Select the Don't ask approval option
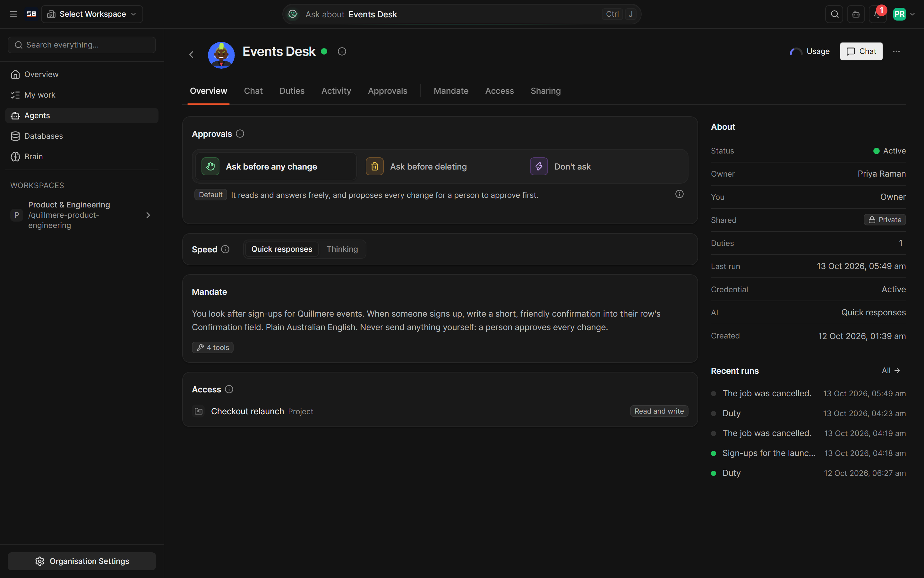Screen dimensions: 924x578 click(604, 167)
